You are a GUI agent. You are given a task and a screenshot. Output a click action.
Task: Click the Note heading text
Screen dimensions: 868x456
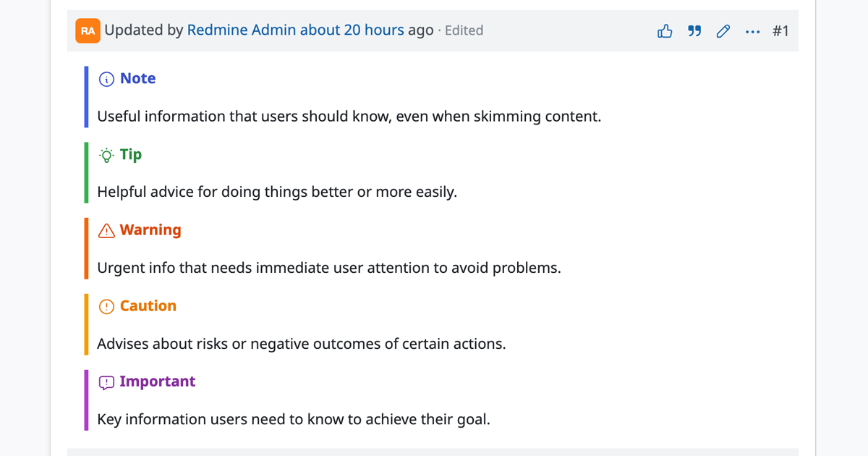(x=137, y=78)
